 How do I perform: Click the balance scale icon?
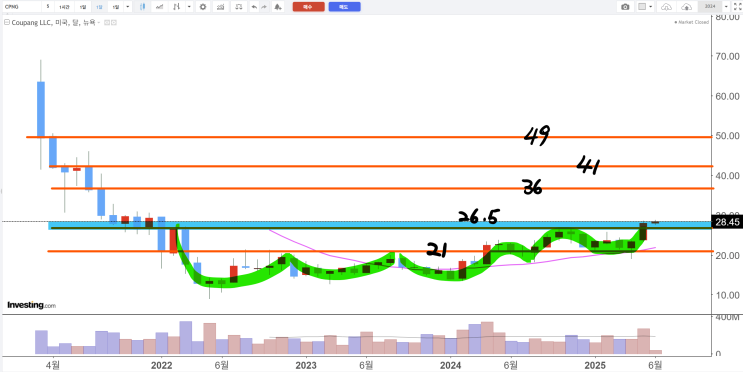(239, 7)
